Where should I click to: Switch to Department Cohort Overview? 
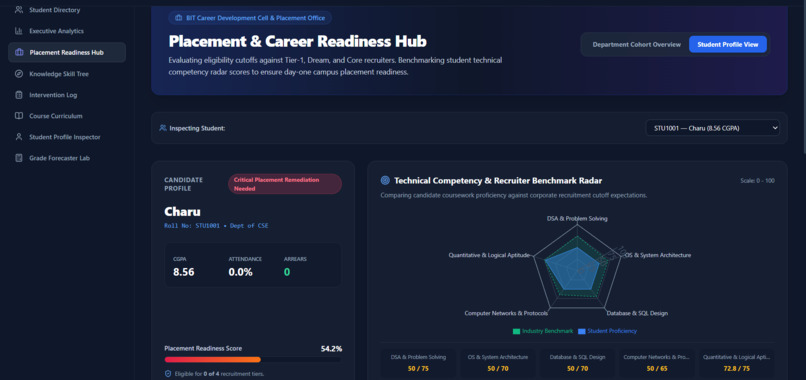[636, 45]
